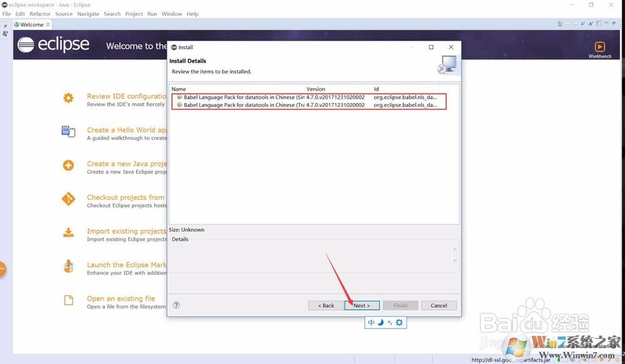Viewport: 625px width, 364px height.
Task: Close the Welcome tab with its X
Action: 48,24
